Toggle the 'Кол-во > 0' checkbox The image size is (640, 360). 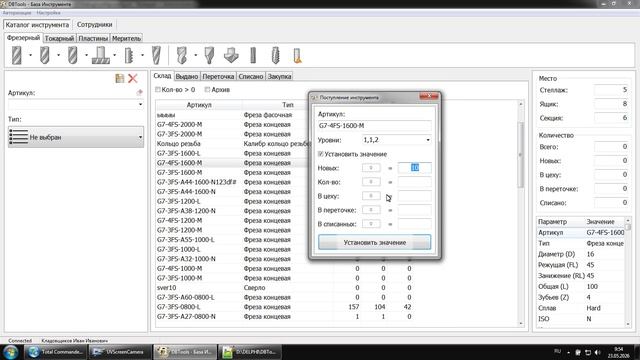(x=158, y=89)
